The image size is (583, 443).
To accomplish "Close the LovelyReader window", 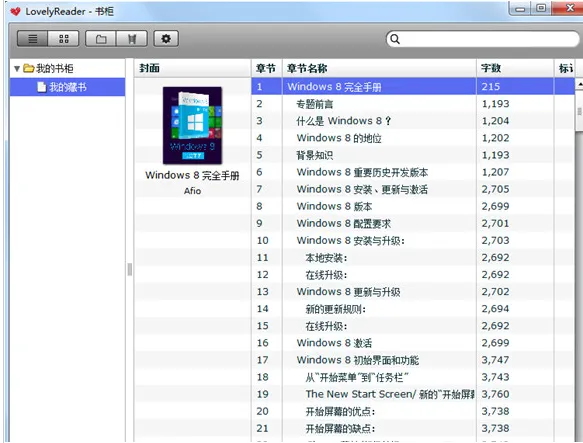I will [x=569, y=8].
